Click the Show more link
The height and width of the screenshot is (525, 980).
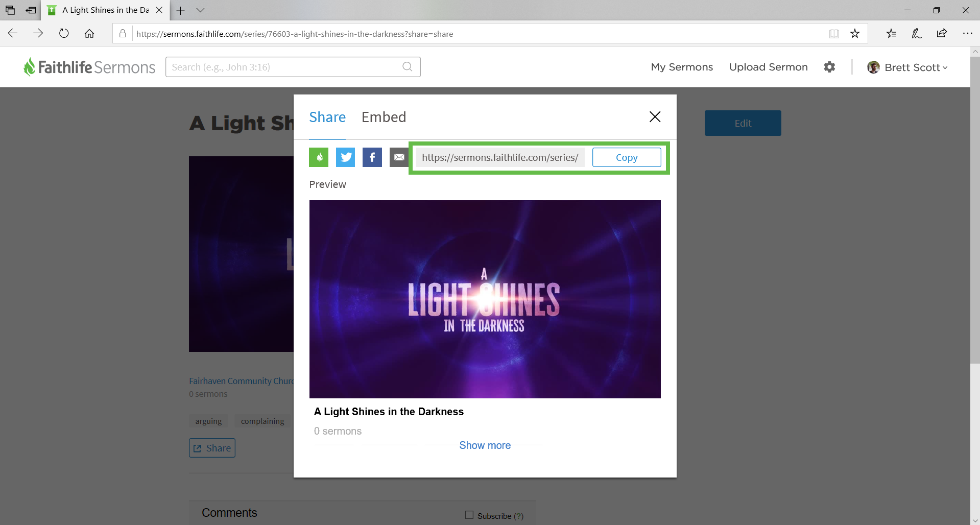tap(485, 445)
